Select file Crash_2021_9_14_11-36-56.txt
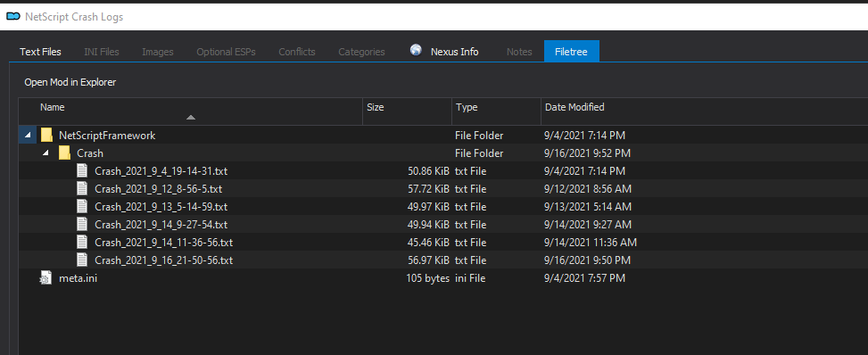 [163, 242]
